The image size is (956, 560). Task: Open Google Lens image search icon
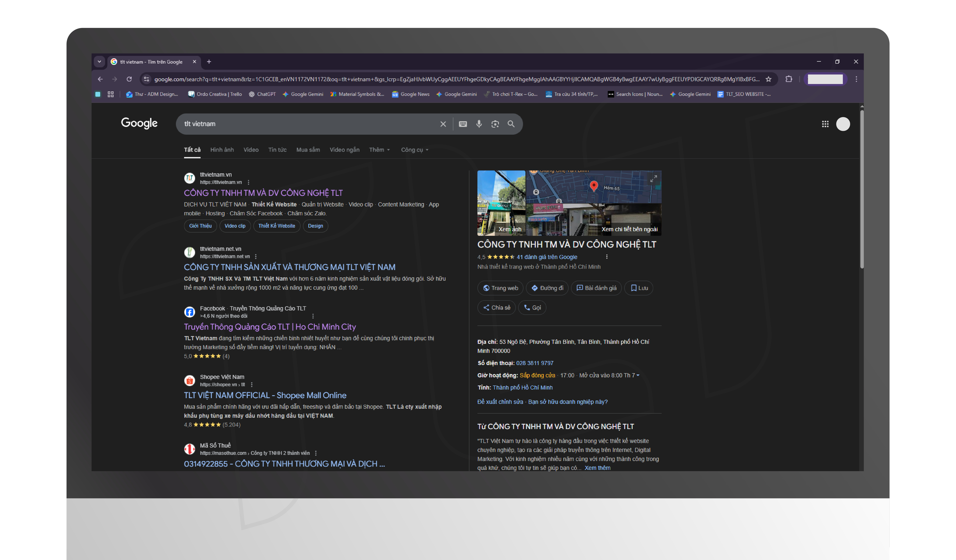495,124
